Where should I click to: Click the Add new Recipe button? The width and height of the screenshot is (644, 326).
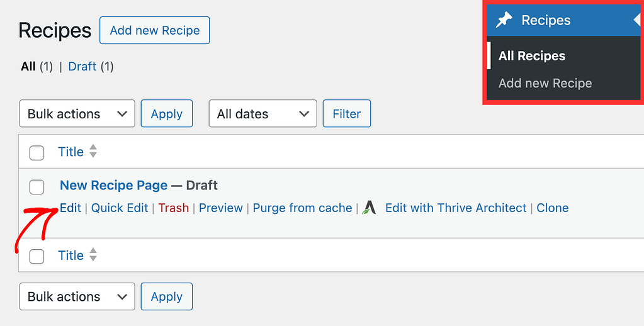(x=154, y=30)
